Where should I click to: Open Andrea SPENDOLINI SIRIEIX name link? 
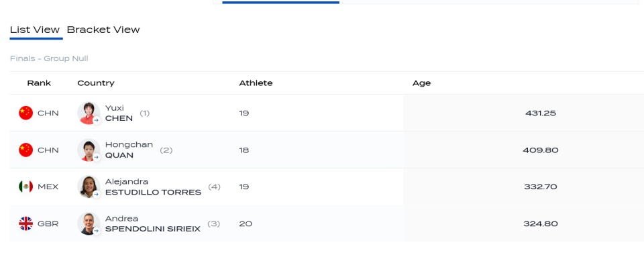[x=153, y=223]
